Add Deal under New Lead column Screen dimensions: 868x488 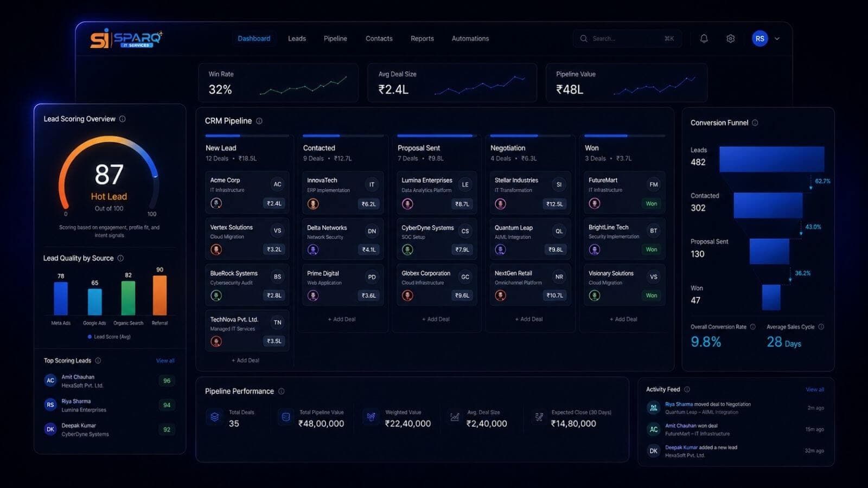click(x=246, y=360)
